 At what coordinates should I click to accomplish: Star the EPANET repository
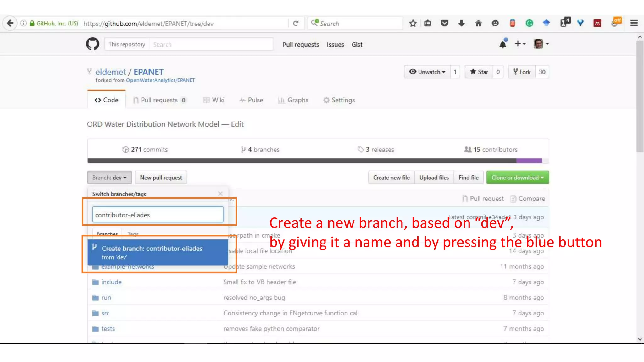point(479,72)
